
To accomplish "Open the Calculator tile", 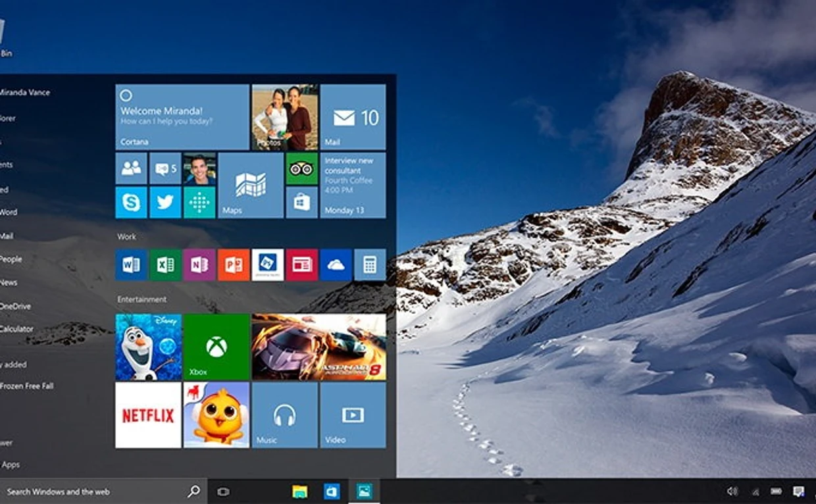I will tap(370, 265).
